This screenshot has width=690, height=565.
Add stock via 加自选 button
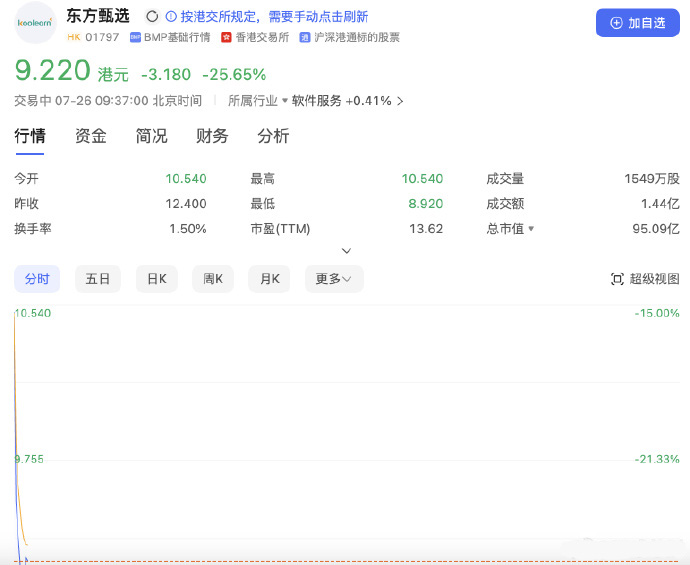click(x=638, y=23)
